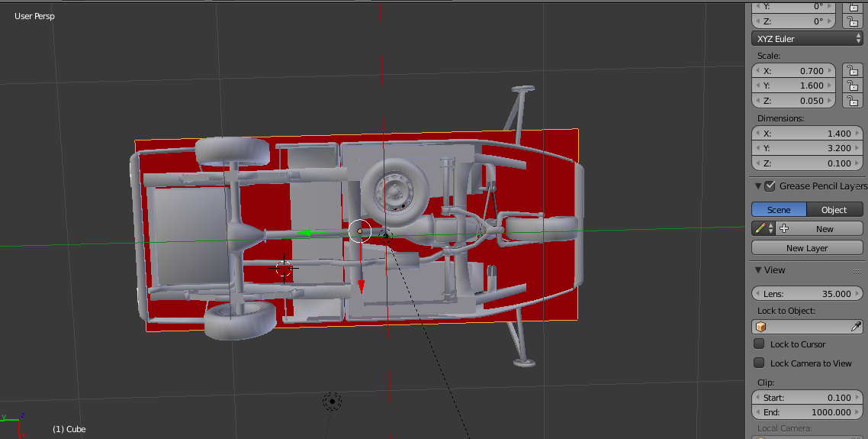Enable the Grease Pencil Layers checkbox
The image size is (868, 439).
coord(770,186)
